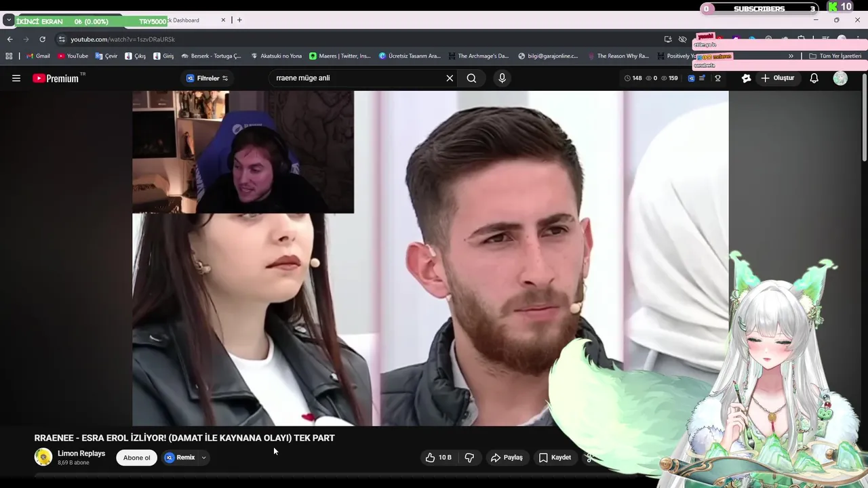Open the bilgi@garajonline bookmark
This screenshot has height=488, width=868.
click(548, 56)
